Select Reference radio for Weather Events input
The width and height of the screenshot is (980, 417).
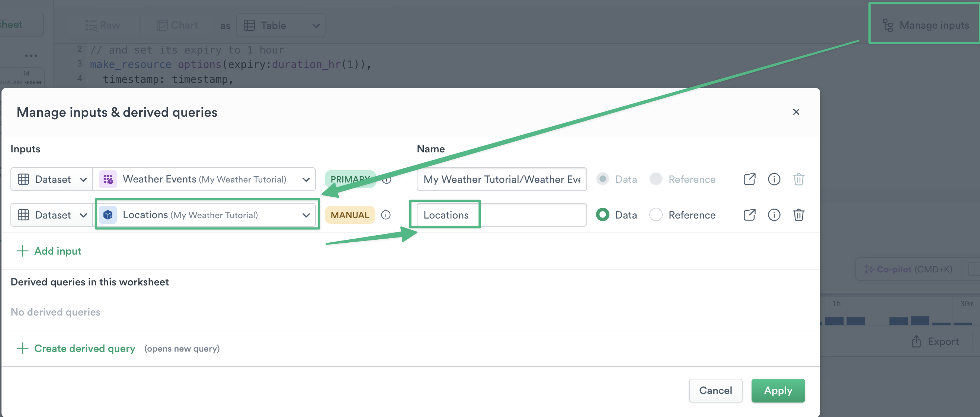pos(656,179)
